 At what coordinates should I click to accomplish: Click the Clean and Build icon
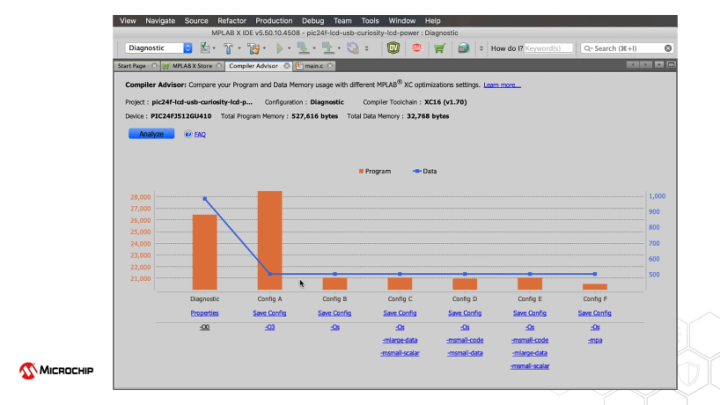tap(254, 48)
